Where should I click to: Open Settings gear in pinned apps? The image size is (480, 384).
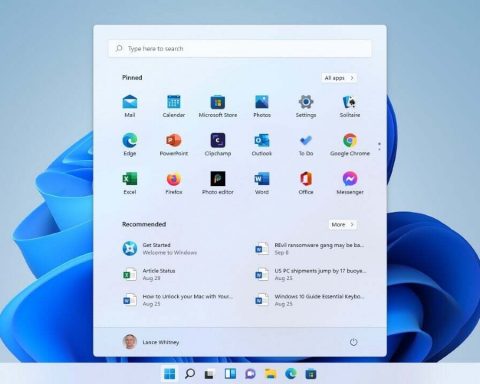306,106
